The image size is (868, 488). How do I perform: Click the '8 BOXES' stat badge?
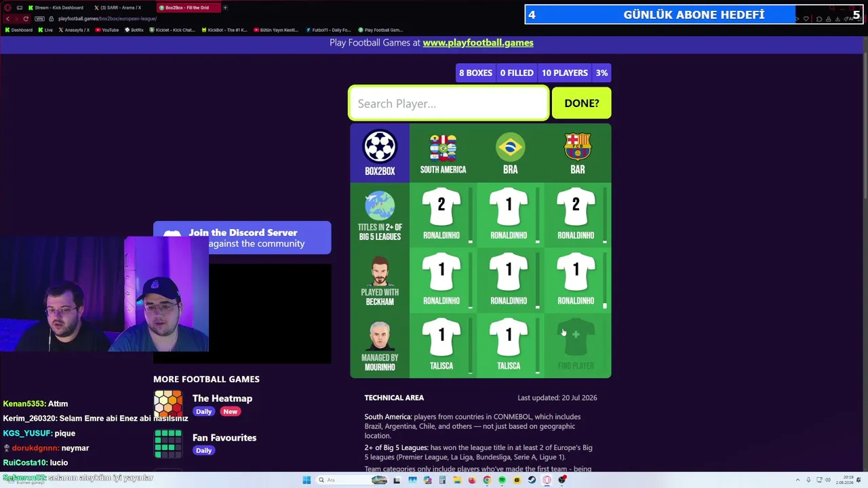coord(475,73)
